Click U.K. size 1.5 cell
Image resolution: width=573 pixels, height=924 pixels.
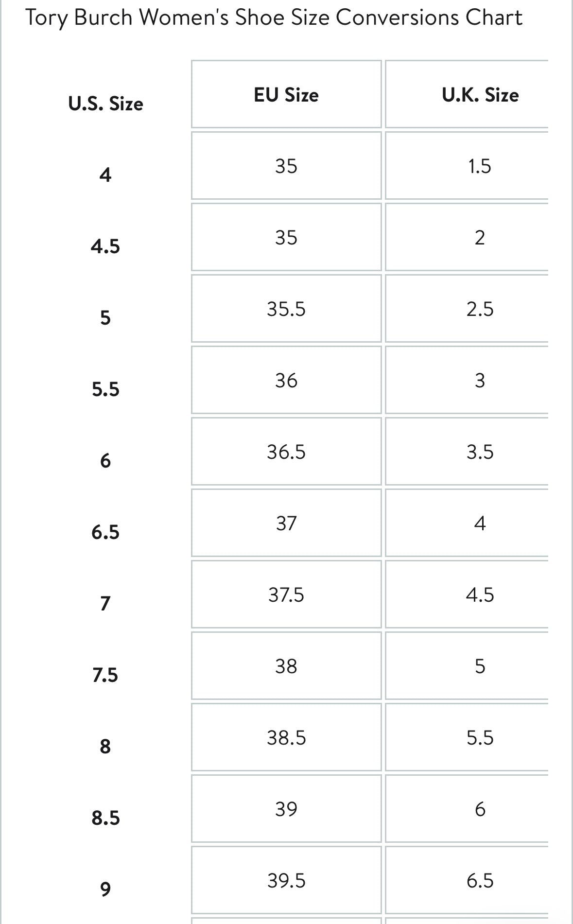(x=480, y=166)
